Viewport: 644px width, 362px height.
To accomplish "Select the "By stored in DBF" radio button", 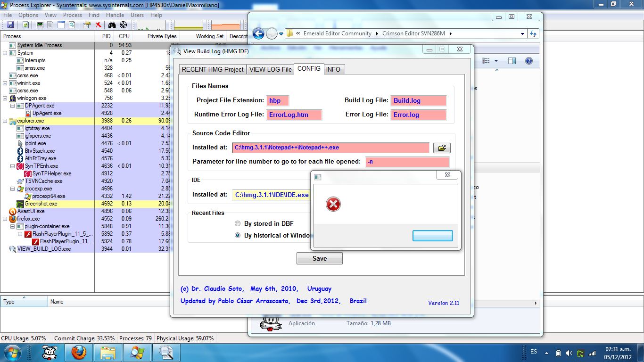I will point(238,224).
